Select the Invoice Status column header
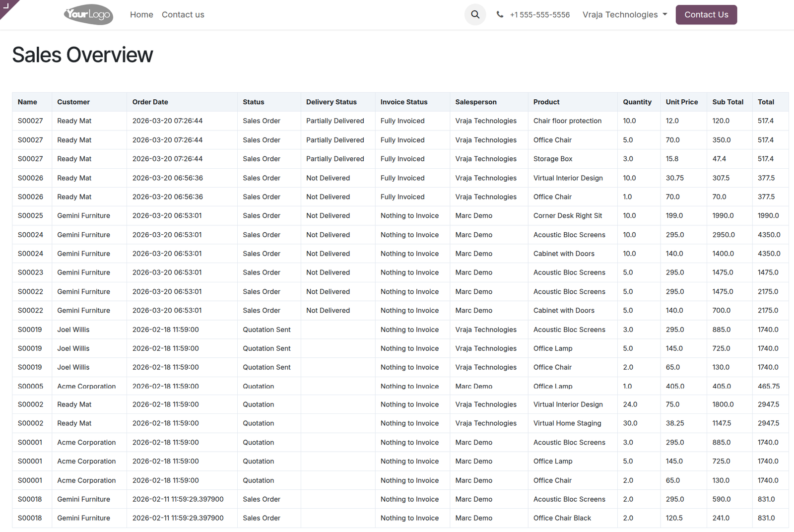794x532 pixels. 403,102
